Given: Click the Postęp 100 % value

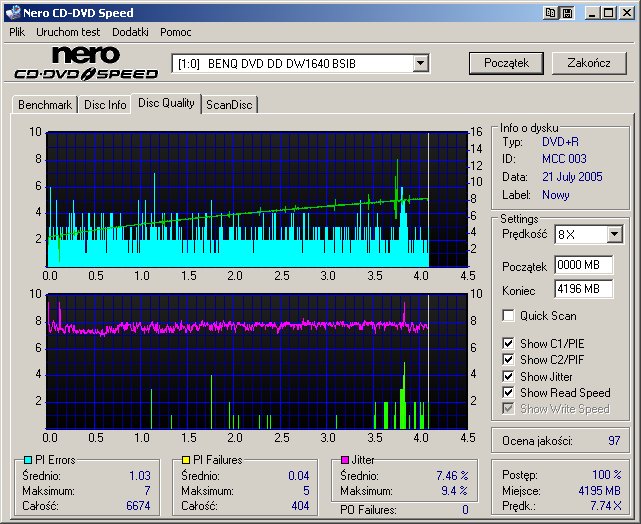Looking at the screenshot, I should pos(607,475).
